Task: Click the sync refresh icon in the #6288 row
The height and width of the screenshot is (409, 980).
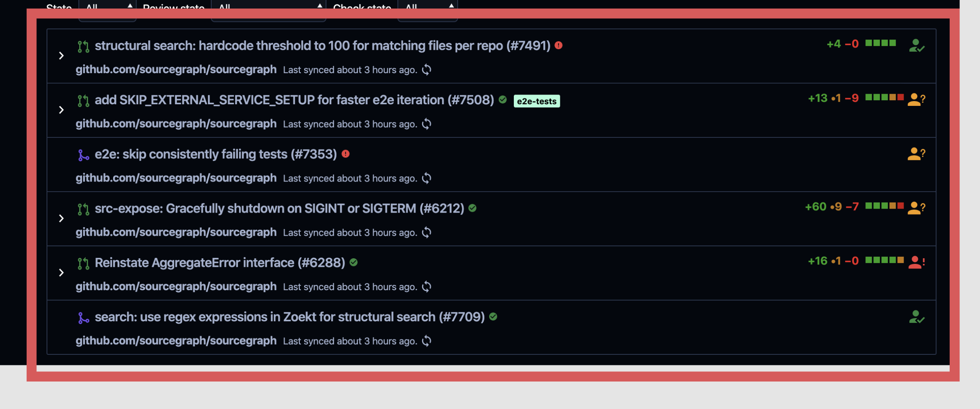Action: (427, 287)
